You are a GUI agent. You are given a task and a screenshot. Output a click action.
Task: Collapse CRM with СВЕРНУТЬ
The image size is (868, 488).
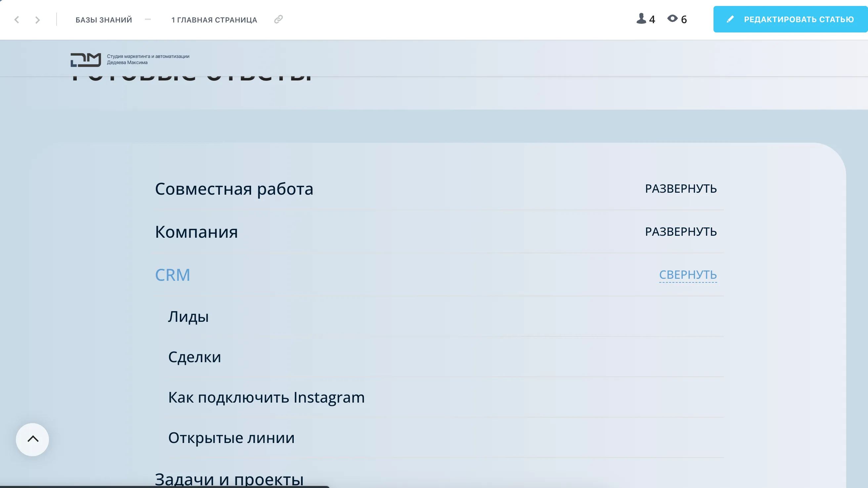pos(688,275)
